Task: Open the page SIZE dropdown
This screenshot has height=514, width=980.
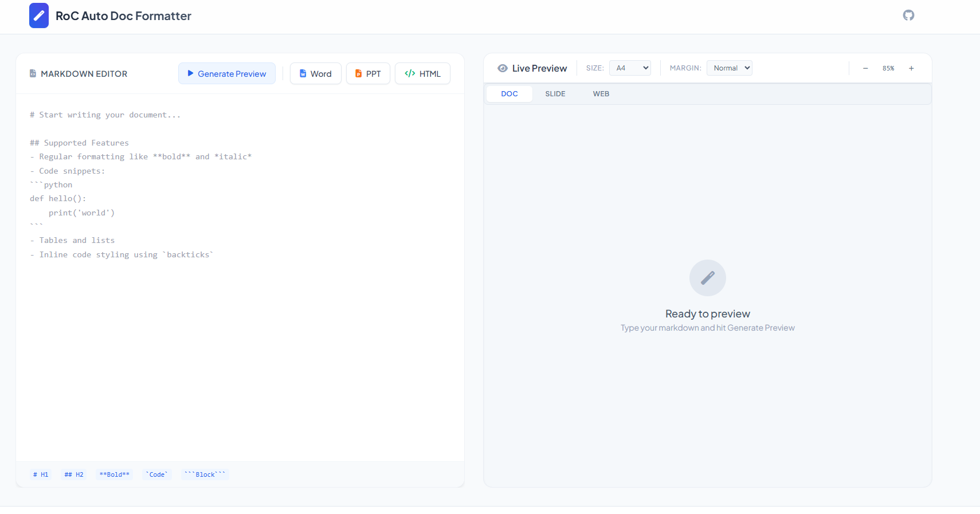Action: [x=630, y=68]
